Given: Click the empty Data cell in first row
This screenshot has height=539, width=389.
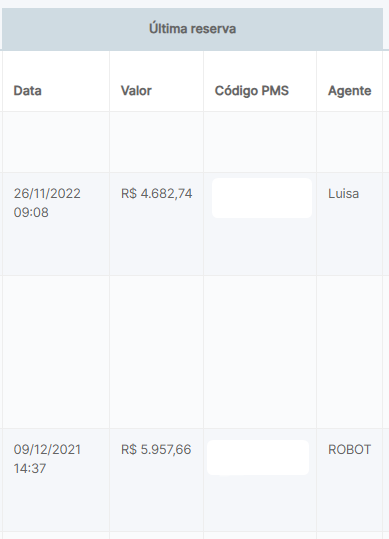Looking at the screenshot, I should tap(56, 142).
